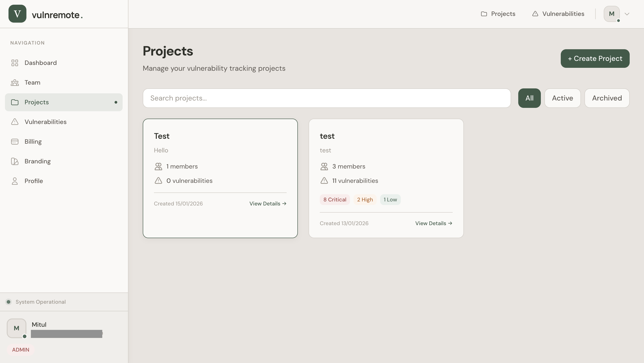Select the Active projects filter
Image resolution: width=644 pixels, height=363 pixels.
pyautogui.click(x=562, y=98)
